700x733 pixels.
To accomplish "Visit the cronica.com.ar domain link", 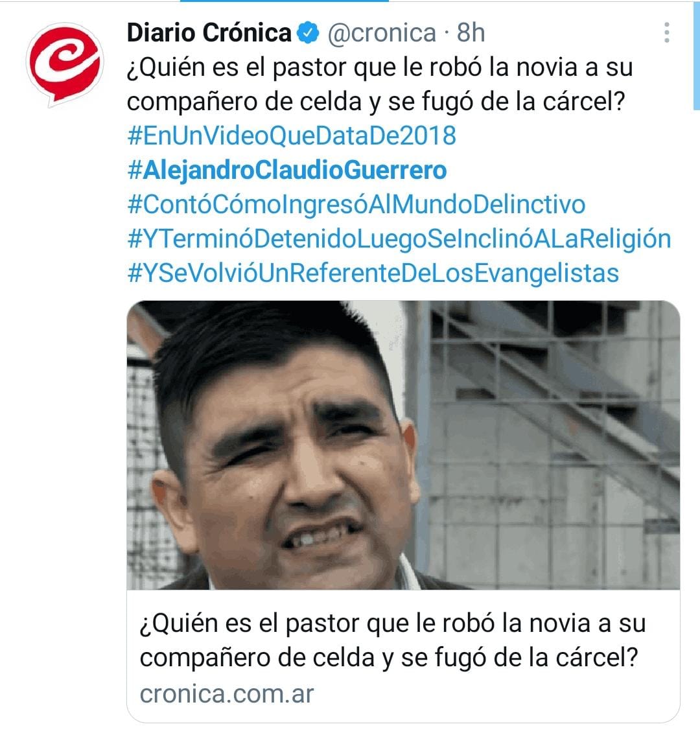I will click(227, 693).
